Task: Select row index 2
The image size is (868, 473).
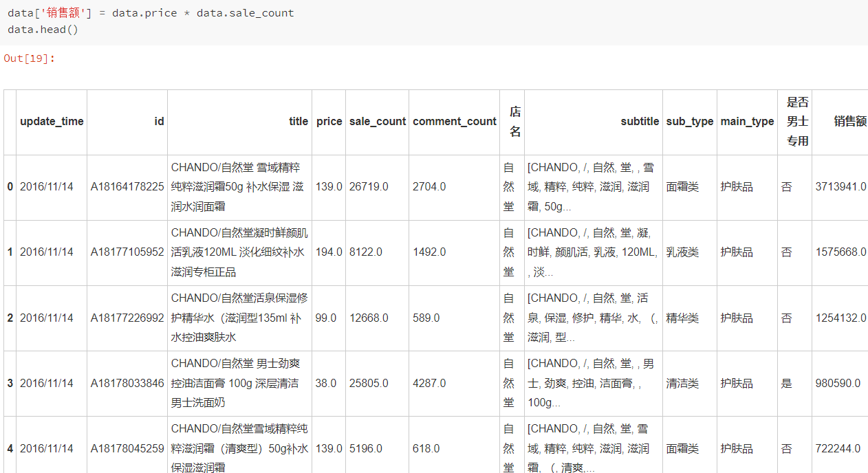Action: click(10, 318)
